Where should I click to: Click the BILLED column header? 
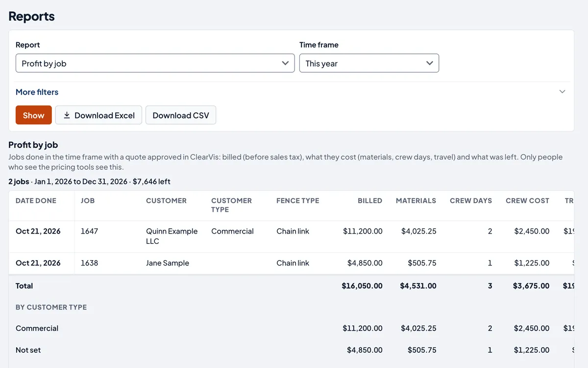click(370, 201)
